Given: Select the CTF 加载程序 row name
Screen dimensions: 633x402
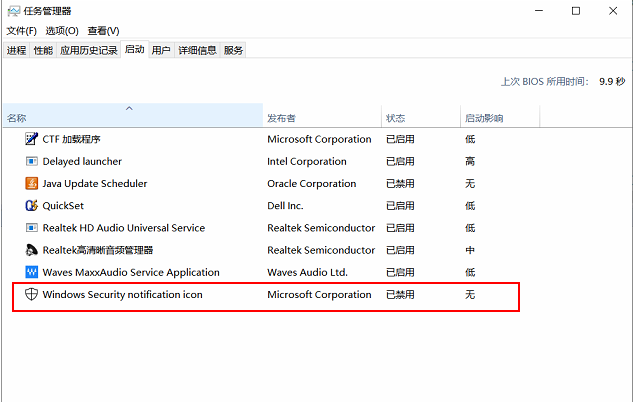Looking at the screenshot, I should [71, 139].
